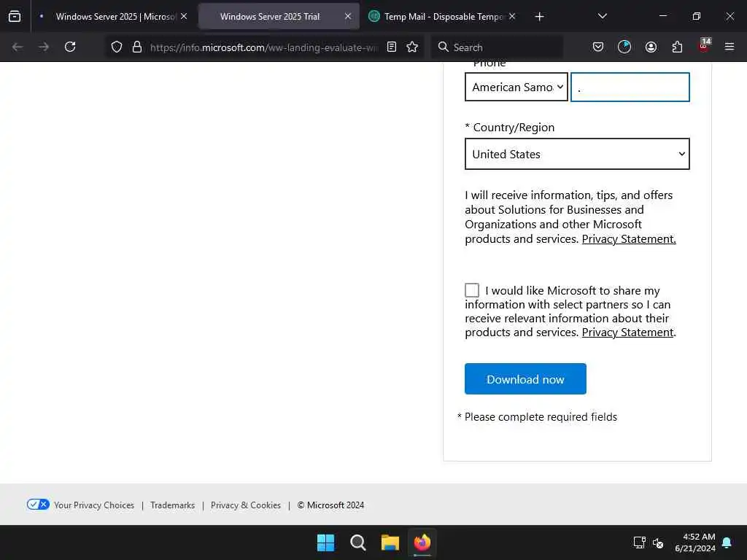Image resolution: width=747 pixels, height=560 pixels.
Task: Open Your Privacy Choices link
Action: tap(94, 505)
